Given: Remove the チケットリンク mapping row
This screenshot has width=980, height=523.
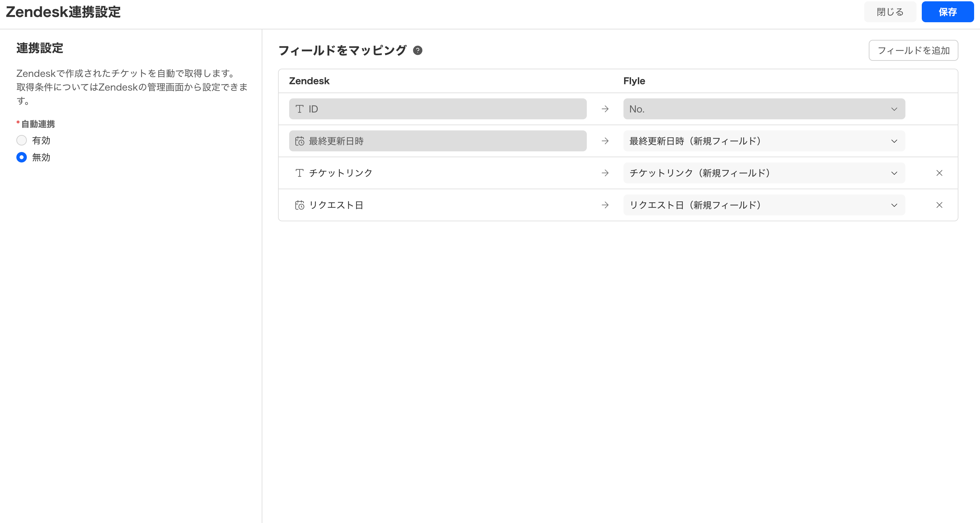Looking at the screenshot, I should 939,173.
